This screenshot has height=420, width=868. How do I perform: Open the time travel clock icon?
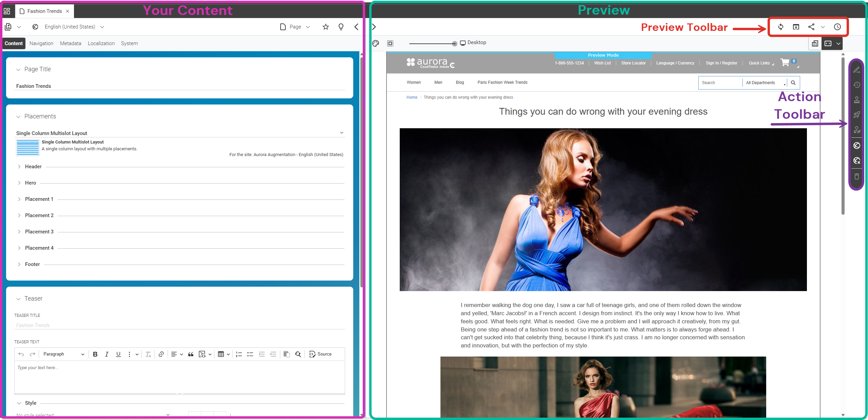pyautogui.click(x=837, y=27)
